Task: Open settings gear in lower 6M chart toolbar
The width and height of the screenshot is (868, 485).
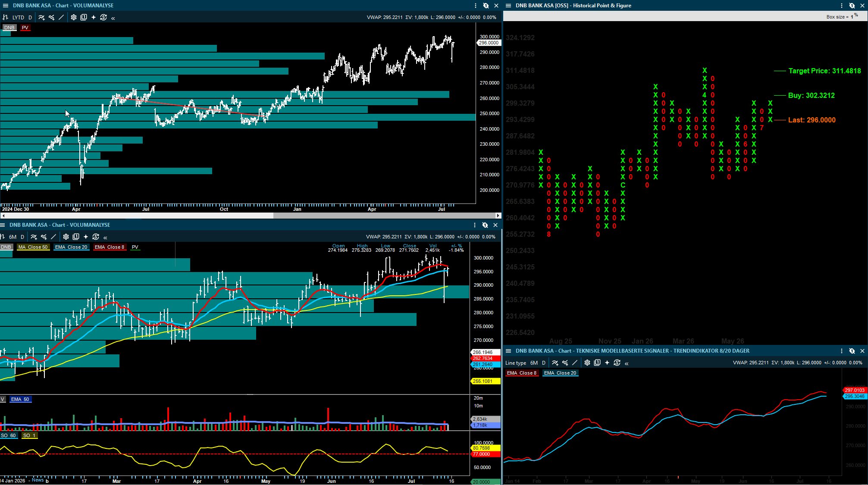Action: 66,237
